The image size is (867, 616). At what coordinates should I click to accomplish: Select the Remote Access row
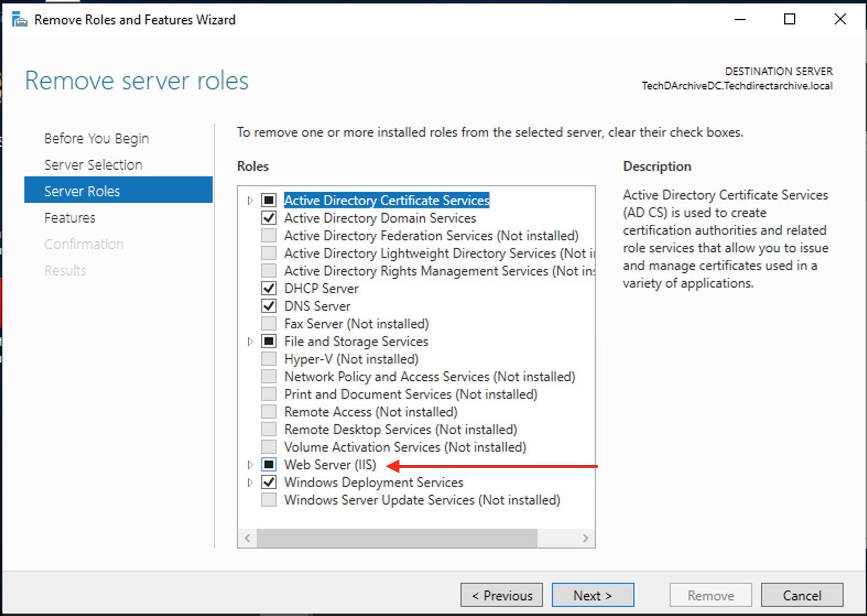click(371, 412)
